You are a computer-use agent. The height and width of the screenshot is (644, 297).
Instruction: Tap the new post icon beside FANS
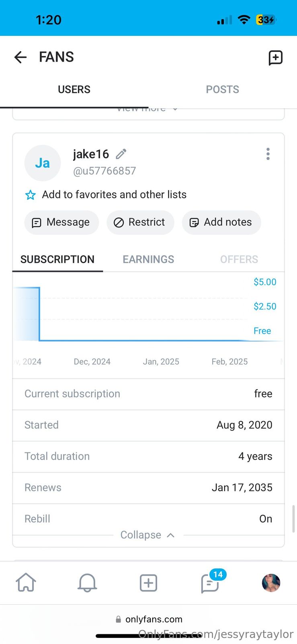275,58
